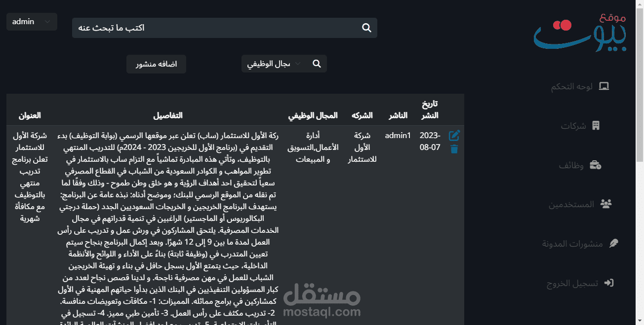
Task: Click the التفاصيل column header
Action: click(x=168, y=115)
